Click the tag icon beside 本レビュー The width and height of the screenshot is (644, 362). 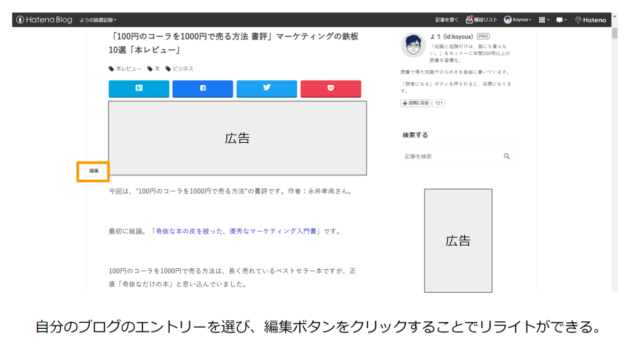tap(111, 69)
